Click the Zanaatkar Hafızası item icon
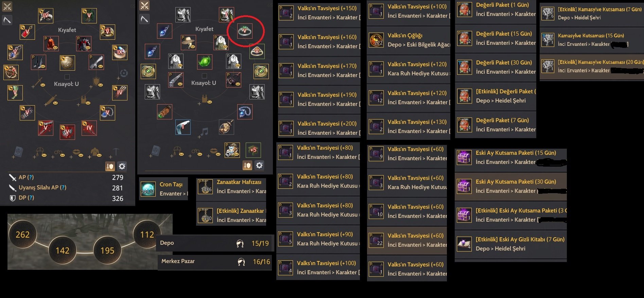Image resolution: width=644 pixels, height=298 pixels. click(x=206, y=187)
